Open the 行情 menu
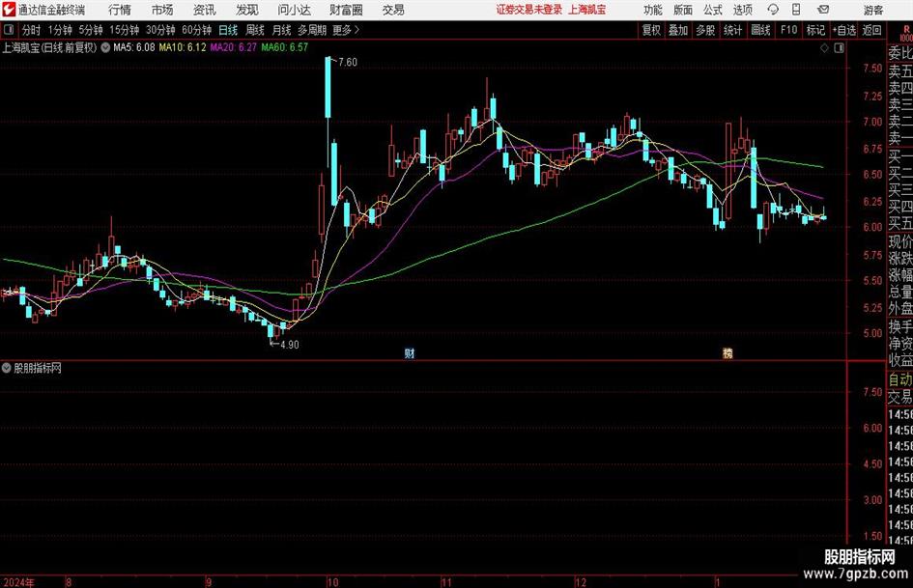913x588 pixels. (x=120, y=10)
